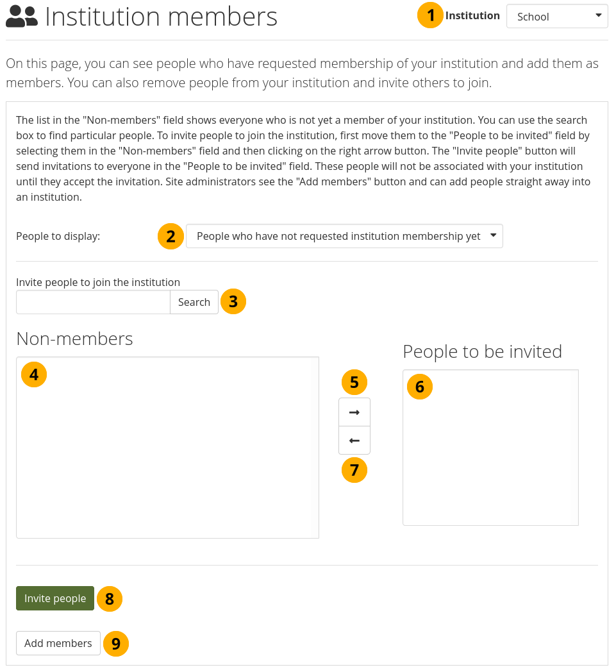Viewport: 616px width, 672px height.
Task: Open the Institution dropdown showing School
Action: tap(557, 17)
